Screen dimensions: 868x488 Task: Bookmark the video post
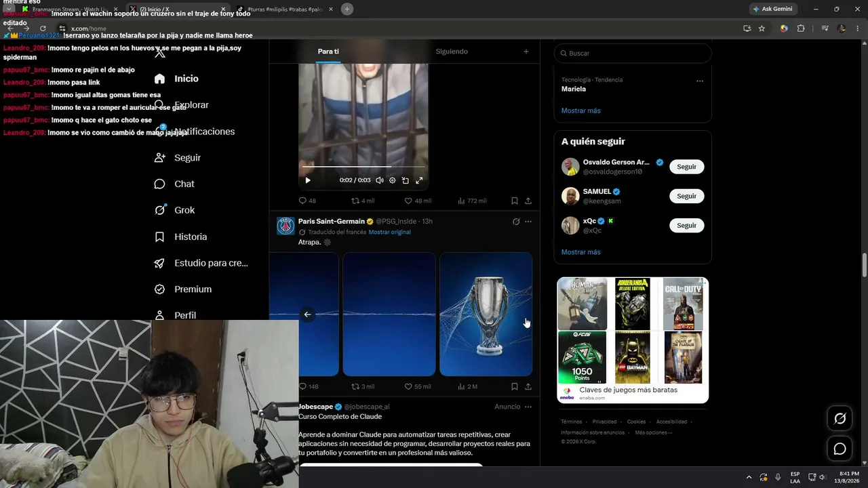pos(515,201)
